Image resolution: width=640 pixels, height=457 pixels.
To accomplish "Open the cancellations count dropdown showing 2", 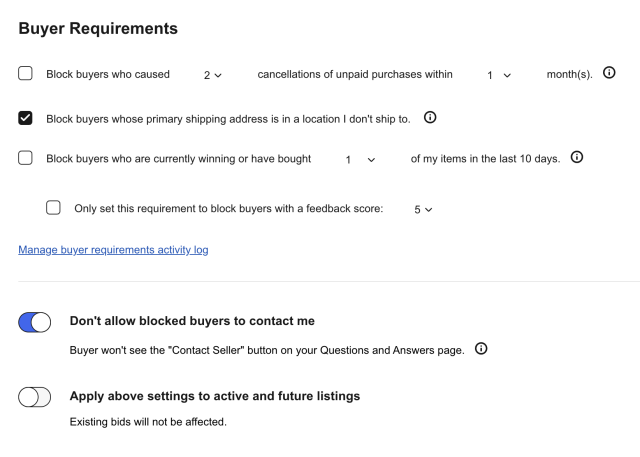I will [212, 75].
